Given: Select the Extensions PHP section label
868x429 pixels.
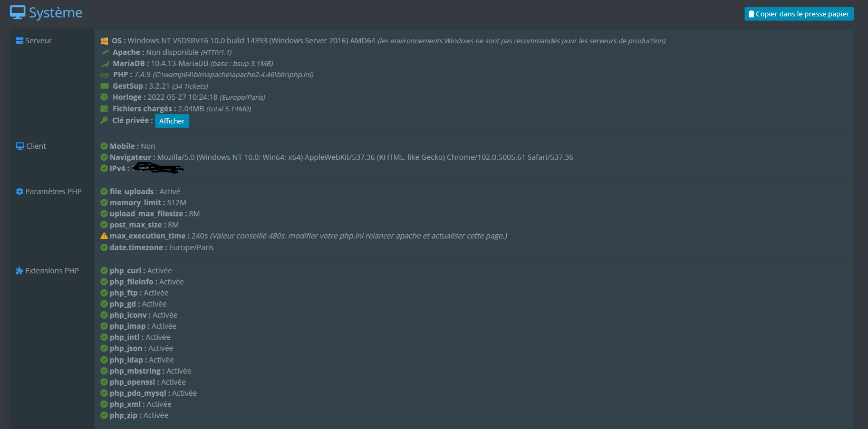Looking at the screenshot, I should point(52,271).
